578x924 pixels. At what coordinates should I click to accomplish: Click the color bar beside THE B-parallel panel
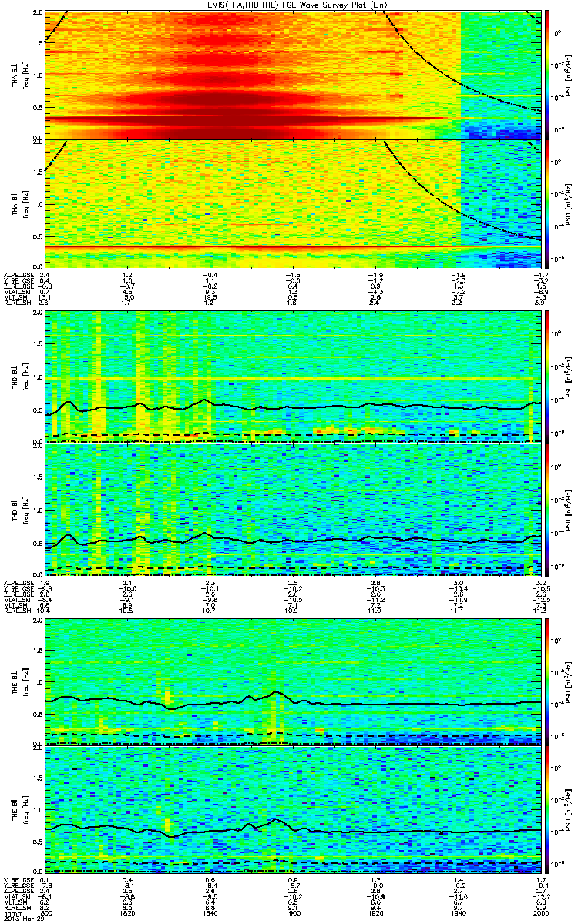click(x=548, y=810)
